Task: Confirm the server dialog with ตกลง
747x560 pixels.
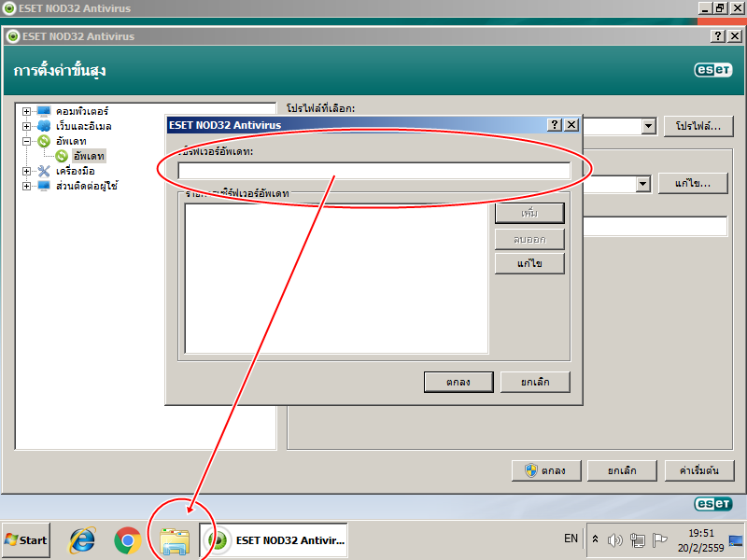Action: (458, 382)
